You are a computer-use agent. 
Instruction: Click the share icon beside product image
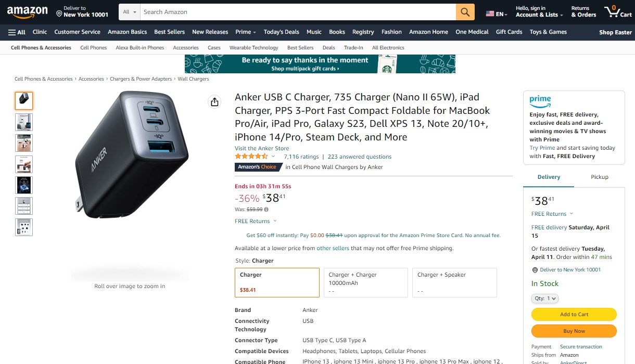[x=214, y=102]
